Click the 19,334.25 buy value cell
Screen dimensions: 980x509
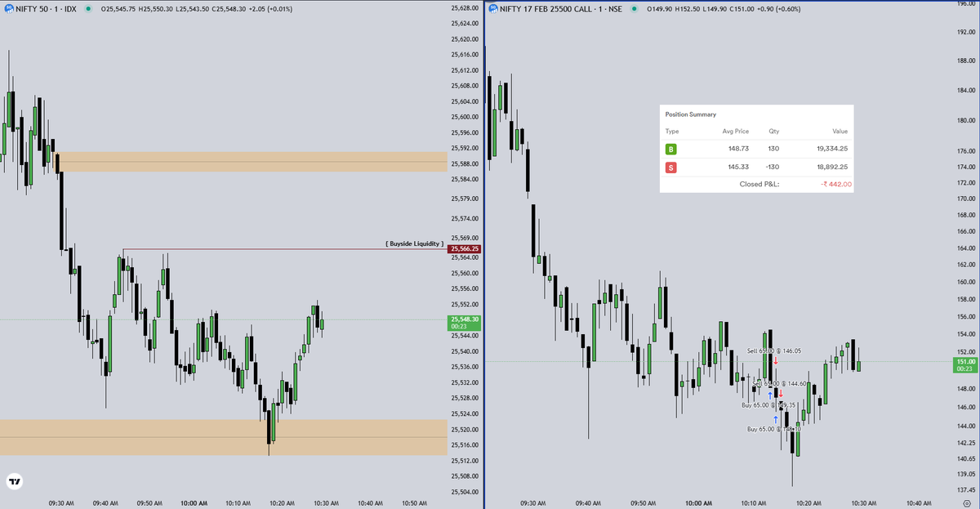click(x=833, y=150)
